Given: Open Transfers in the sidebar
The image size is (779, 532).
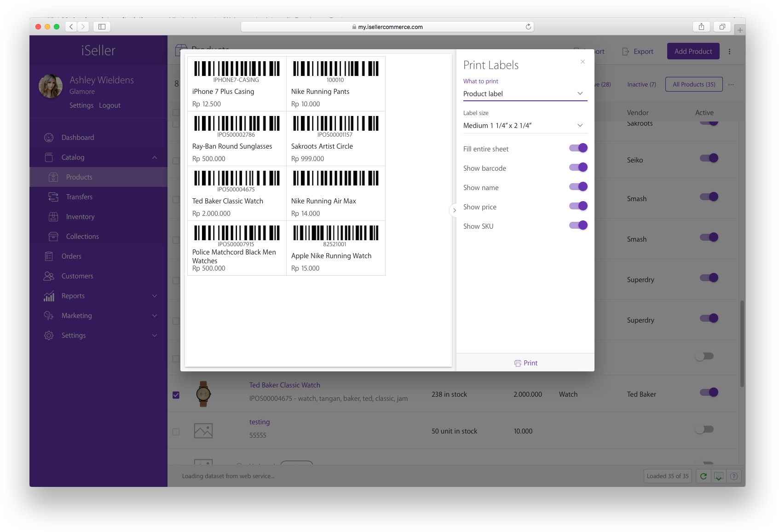Looking at the screenshot, I should [x=98, y=197].
